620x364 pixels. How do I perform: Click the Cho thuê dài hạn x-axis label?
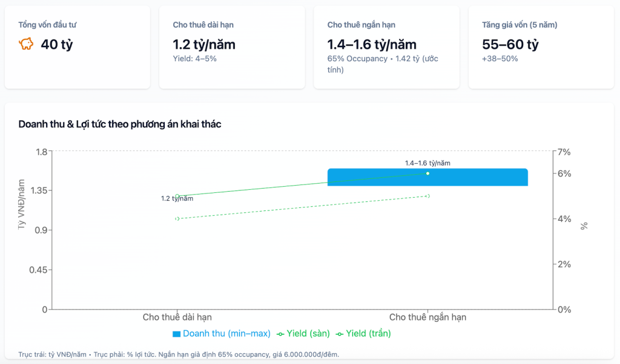pos(177,317)
